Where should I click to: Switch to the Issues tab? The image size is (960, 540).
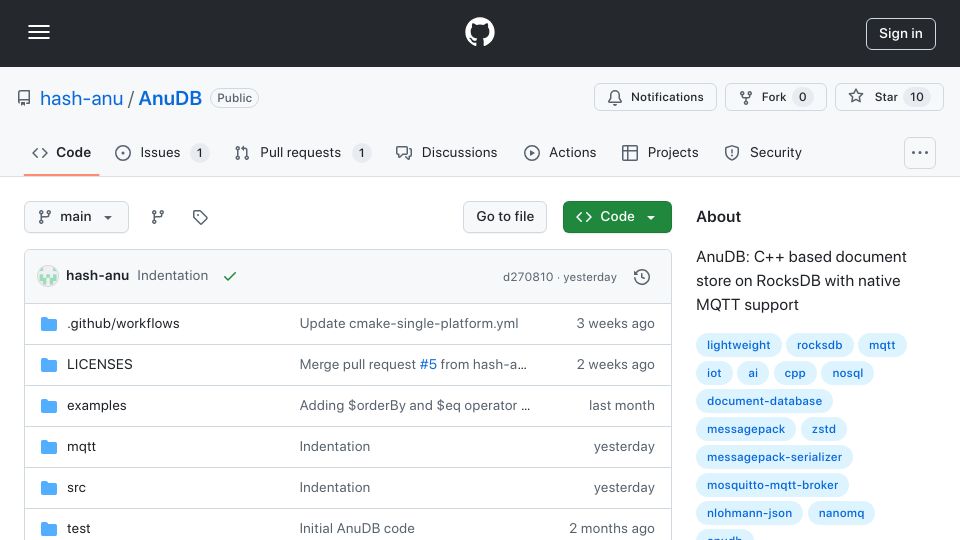(x=162, y=152)
